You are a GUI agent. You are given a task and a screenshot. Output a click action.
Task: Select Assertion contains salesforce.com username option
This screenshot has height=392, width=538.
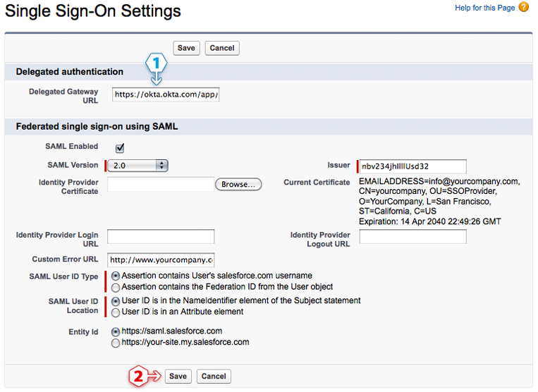(x=116, y=276)
